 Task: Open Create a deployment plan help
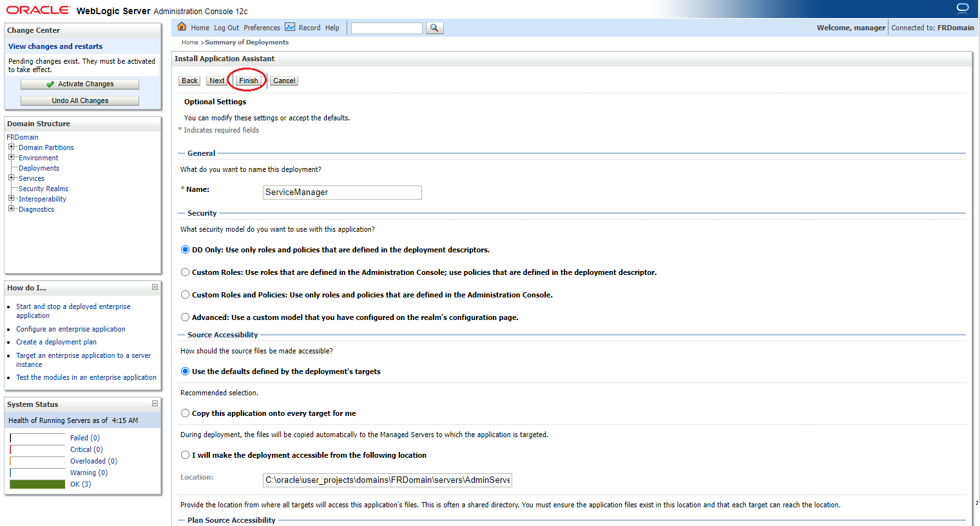click(x=56, y=342)
